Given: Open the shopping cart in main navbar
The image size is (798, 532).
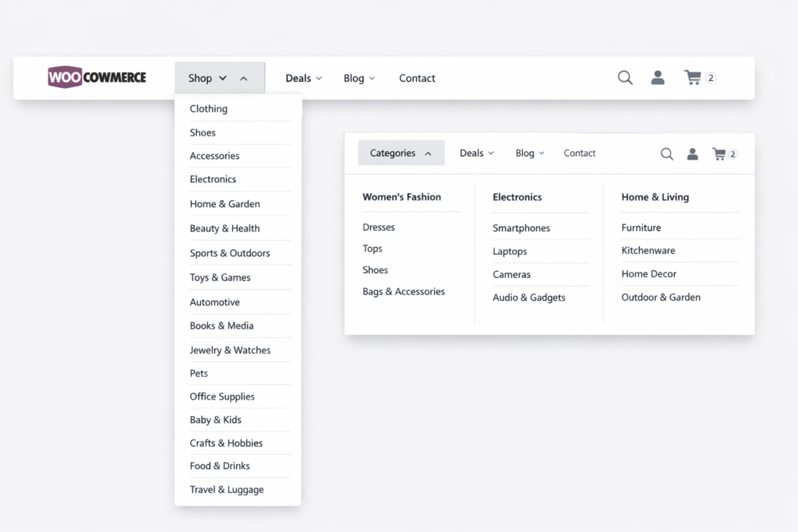Looking at the screenshot, I should click(692, 78).
